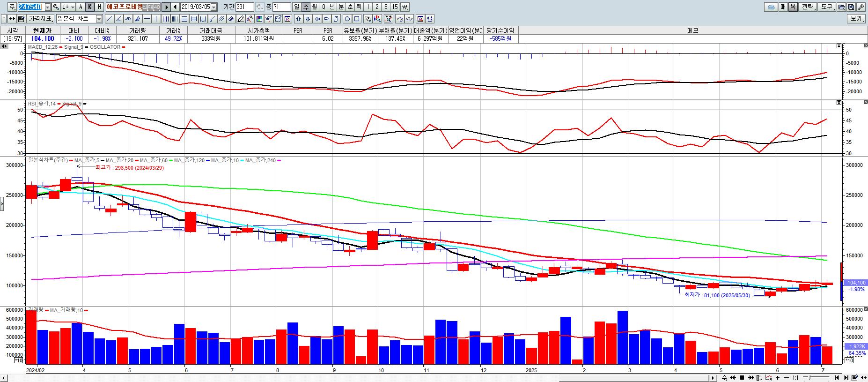Image resolution: width=868 pixels, height=382 pixels.
Task: Toggle the 매 trade button
Action: pyautogui.click(x=782, y=7)
